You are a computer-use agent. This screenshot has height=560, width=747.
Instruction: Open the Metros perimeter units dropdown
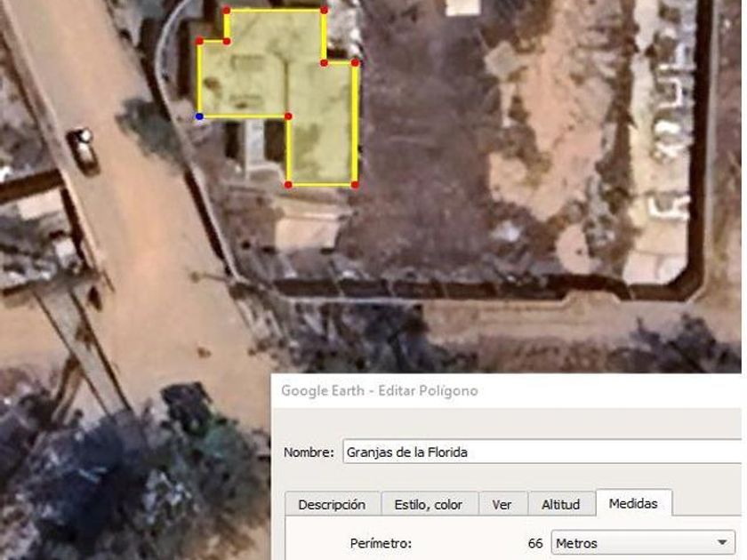643,543
